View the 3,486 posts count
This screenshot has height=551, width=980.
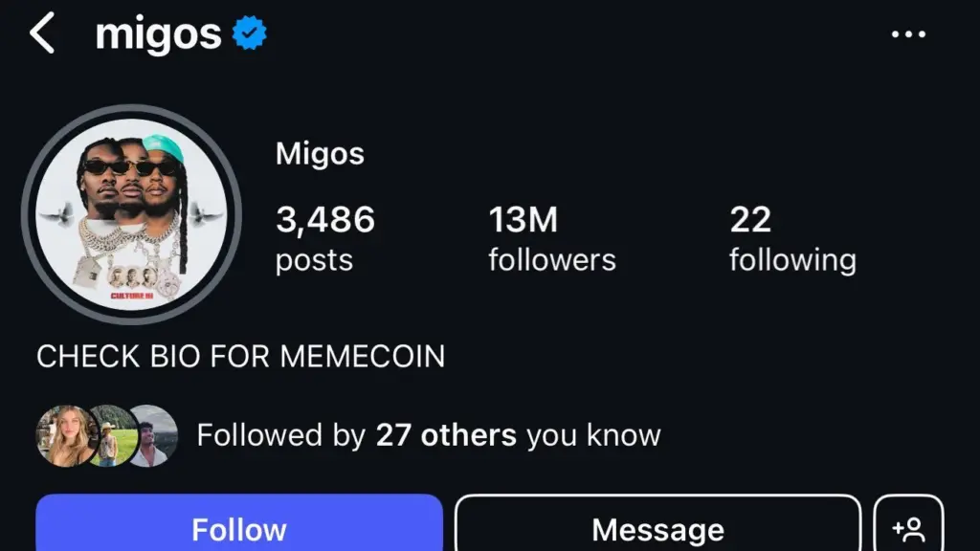pyautogui.click(x=324, y=221)
